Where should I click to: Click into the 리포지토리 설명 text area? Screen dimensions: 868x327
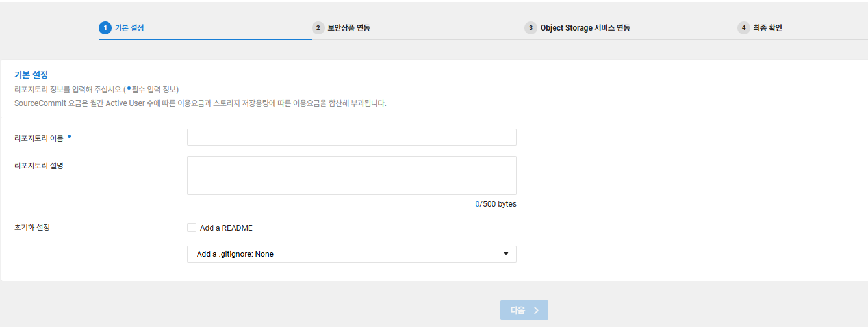351,176
